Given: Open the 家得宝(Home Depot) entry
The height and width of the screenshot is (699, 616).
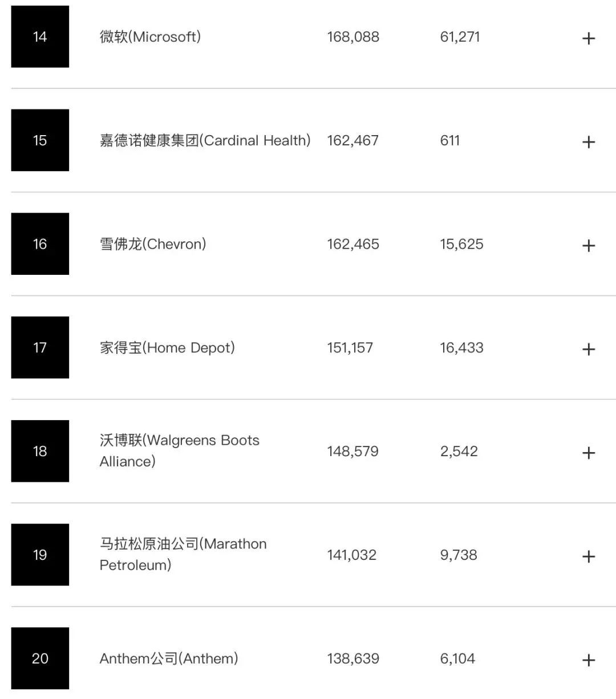Looking at the screenshot, I should click(x=167, y=348).
